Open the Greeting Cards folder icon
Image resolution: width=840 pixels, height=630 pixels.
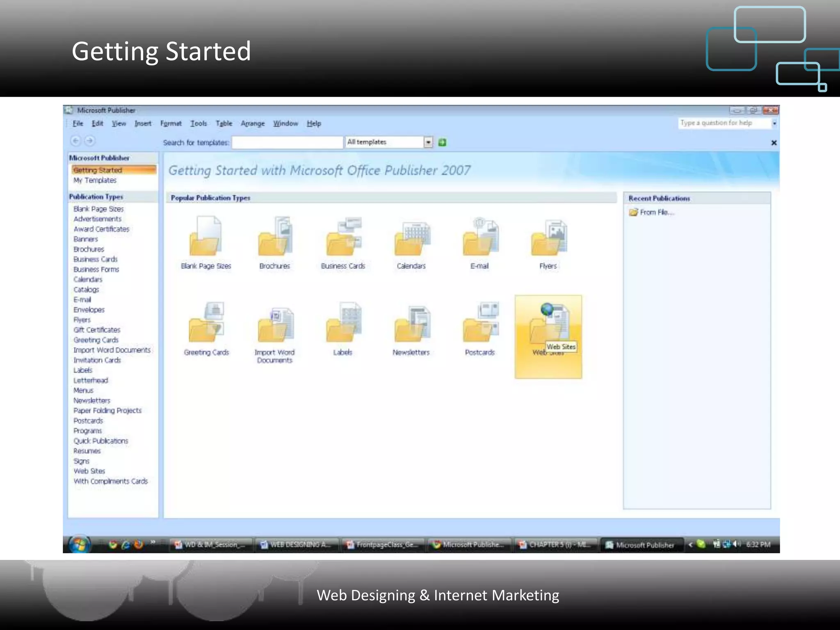pos(206,322)
